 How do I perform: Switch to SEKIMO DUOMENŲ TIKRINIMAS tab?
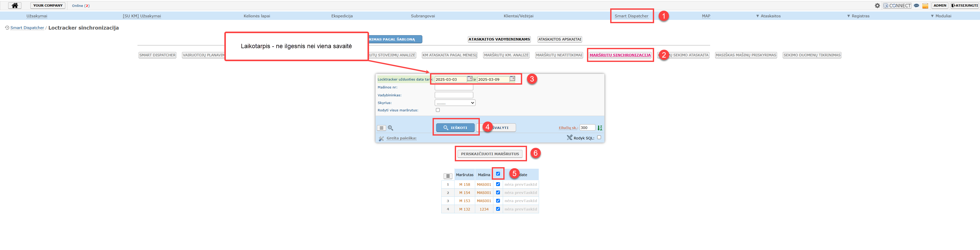812,55
